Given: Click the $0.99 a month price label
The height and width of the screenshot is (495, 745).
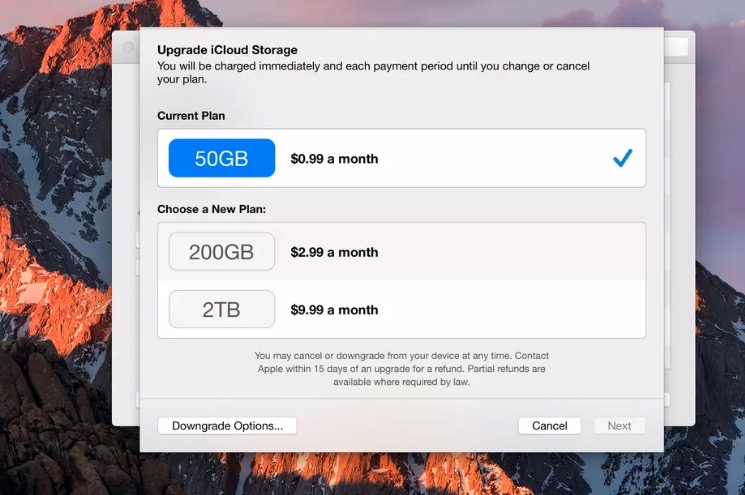Looking at the screenshot, I should pyautogui.click(x=334, y=158).
